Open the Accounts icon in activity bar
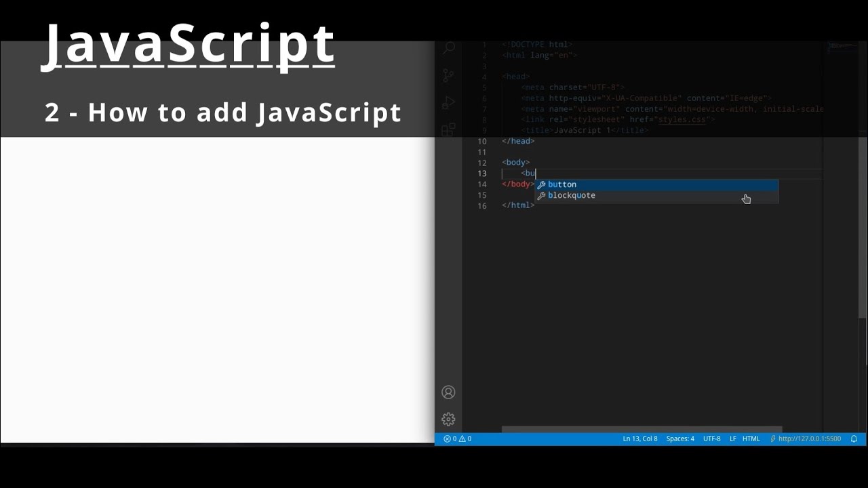Viewport: 868px width, 488px height. tap(448, 392)
